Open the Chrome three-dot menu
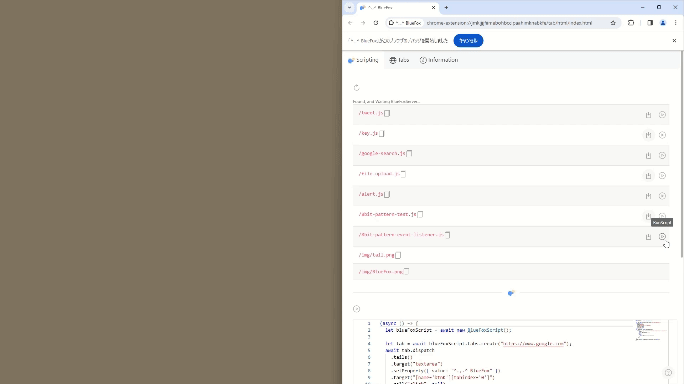Image resolution: width=684 pixels, height=384 pixels. (675, 23)
